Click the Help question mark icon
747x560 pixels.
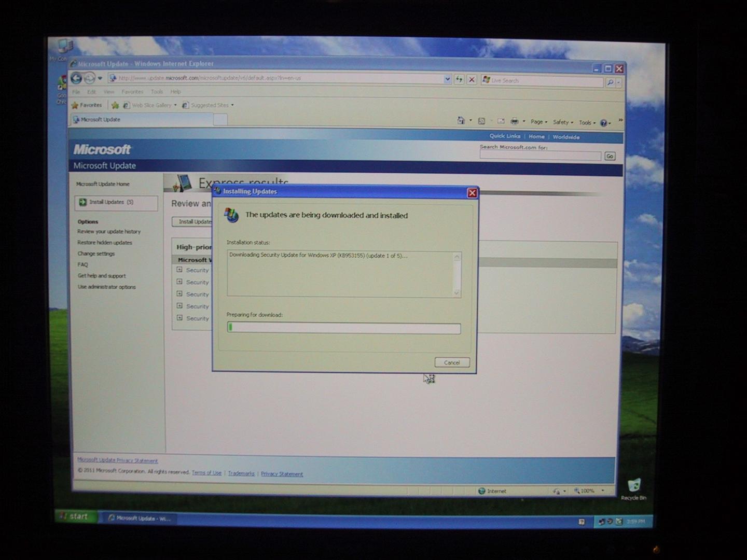coord(603,123)
